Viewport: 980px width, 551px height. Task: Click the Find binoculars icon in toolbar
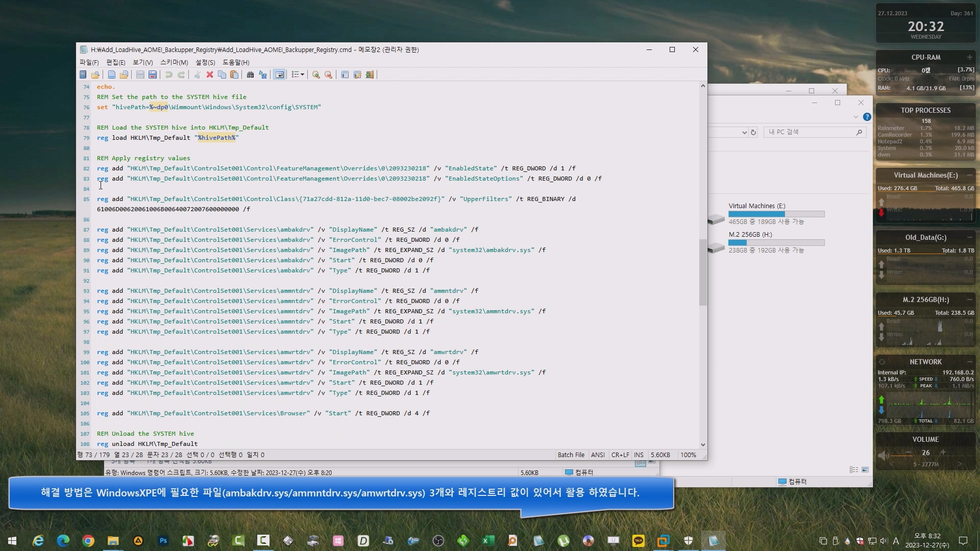[x=250, y=75]
